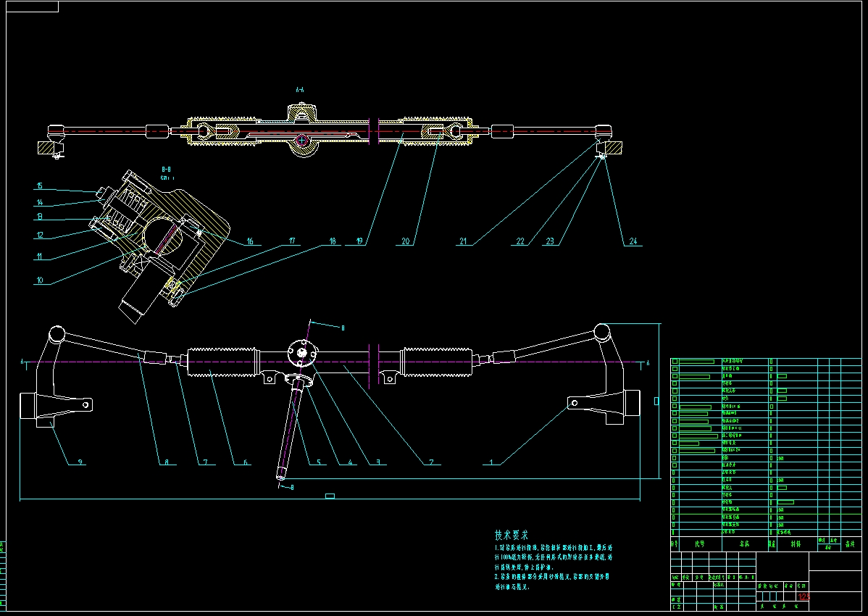Select part callout number 18
The height and width of the screenshot is (616, 868).
point(332,241)
